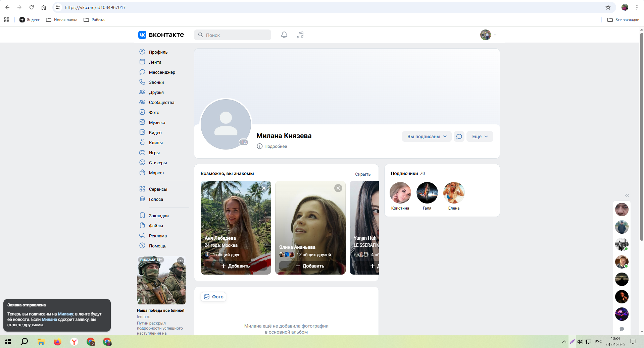644x348 pixels.
Task: Open account menu via top avatar
Action: (x=488, y=35)
